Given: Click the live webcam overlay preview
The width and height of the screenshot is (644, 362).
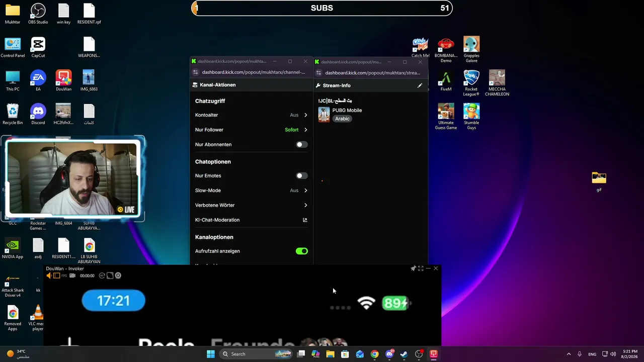Looking at the screenshot, I should 73,178.
